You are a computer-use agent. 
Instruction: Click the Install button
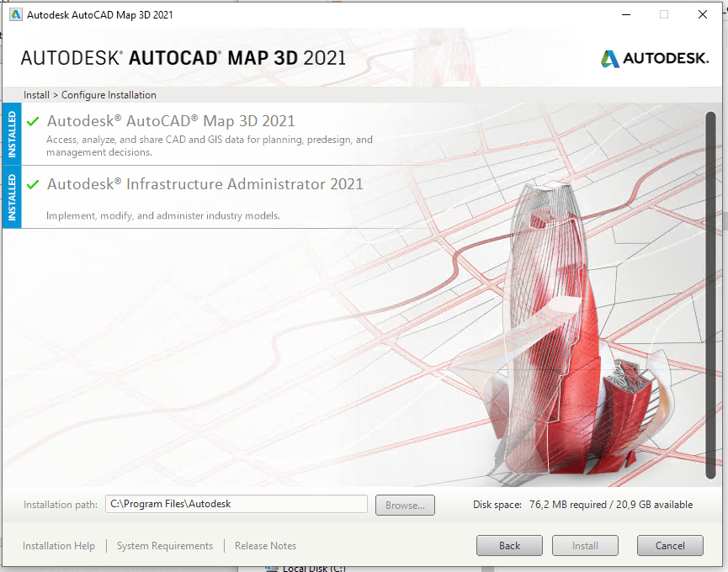(x=585, y=546)
